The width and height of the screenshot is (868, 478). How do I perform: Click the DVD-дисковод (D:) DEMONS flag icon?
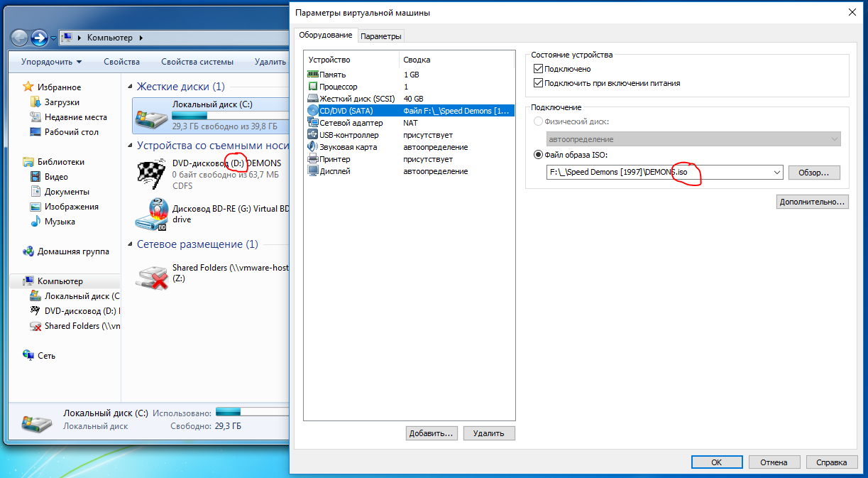151,173
